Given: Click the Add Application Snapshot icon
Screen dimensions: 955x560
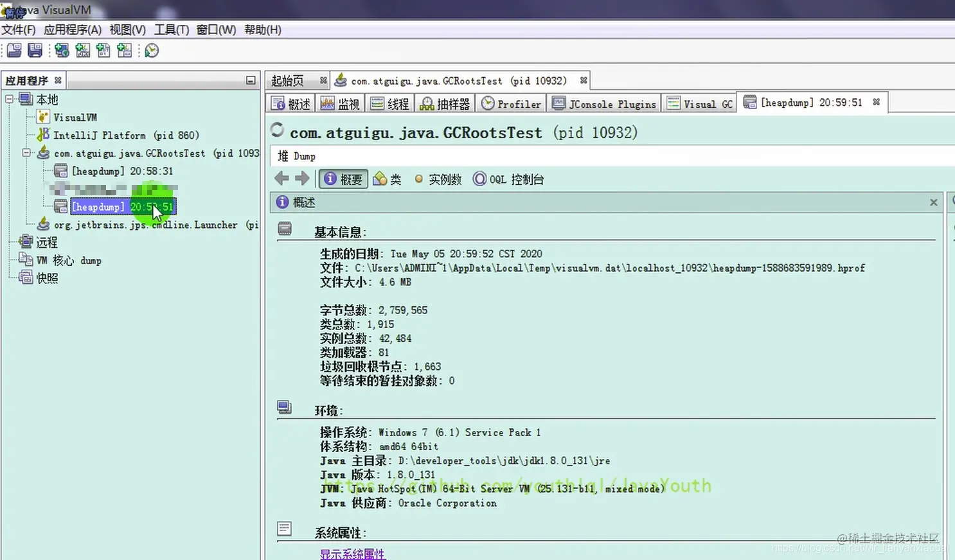Looking at the screenshot, I should click(x=124, y=50).
